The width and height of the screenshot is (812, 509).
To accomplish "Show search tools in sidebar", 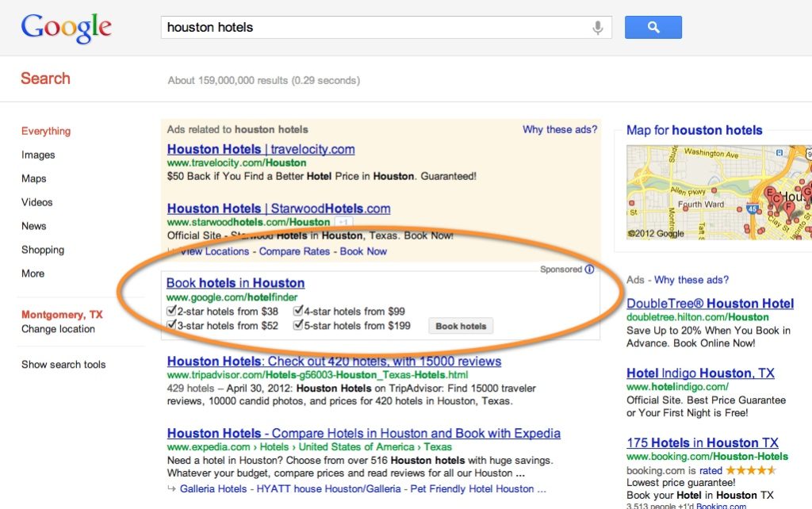I will click(63, 365).
